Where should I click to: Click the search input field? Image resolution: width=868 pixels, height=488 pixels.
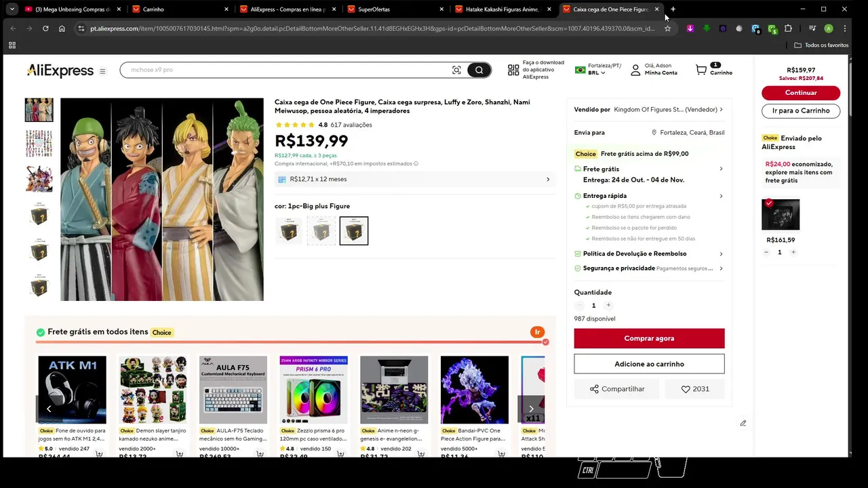point(285,70)
